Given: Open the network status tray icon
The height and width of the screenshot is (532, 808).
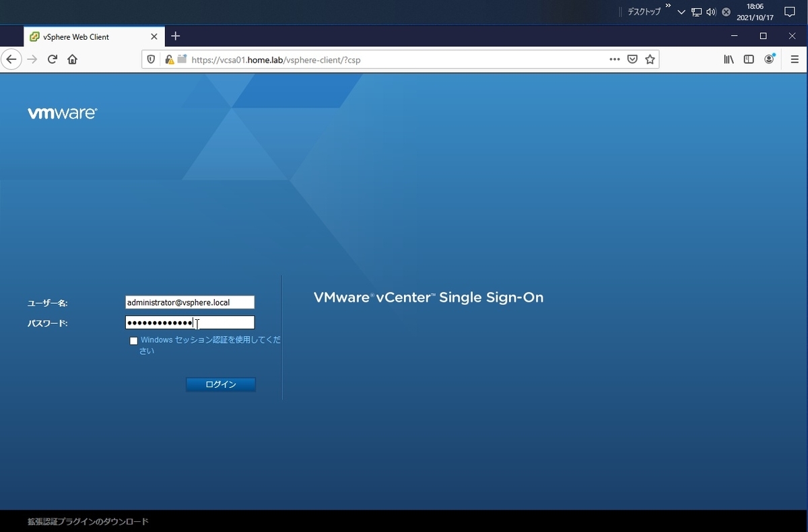Looking at the screenshot, I should tap(696, 12).
